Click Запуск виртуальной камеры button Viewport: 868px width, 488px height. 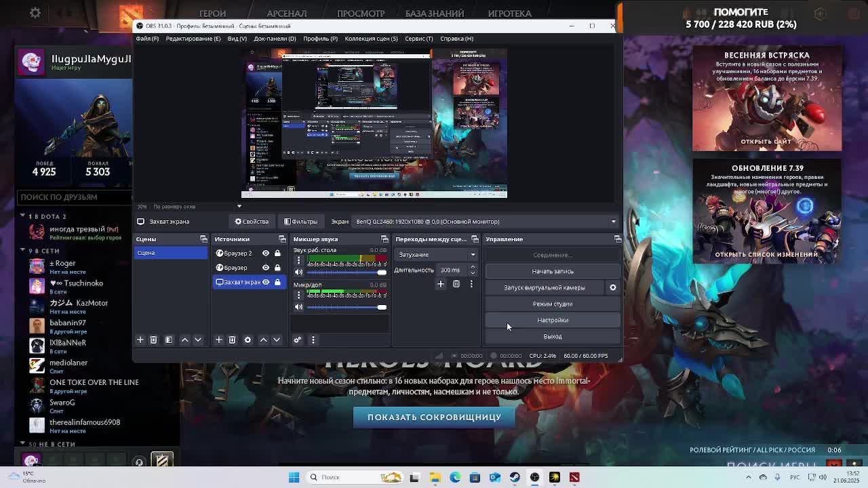pyautogui.click(x=545, y=287)
